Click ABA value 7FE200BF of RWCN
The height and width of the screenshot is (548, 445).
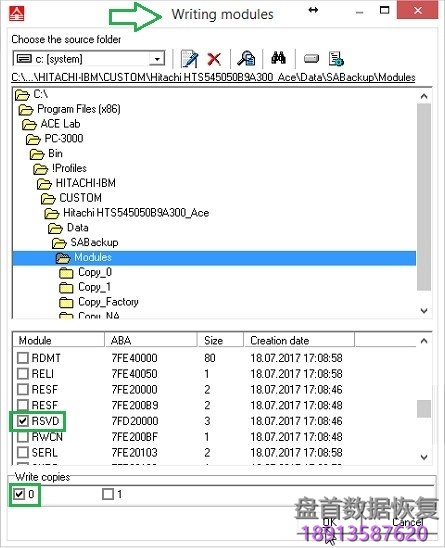135,437
